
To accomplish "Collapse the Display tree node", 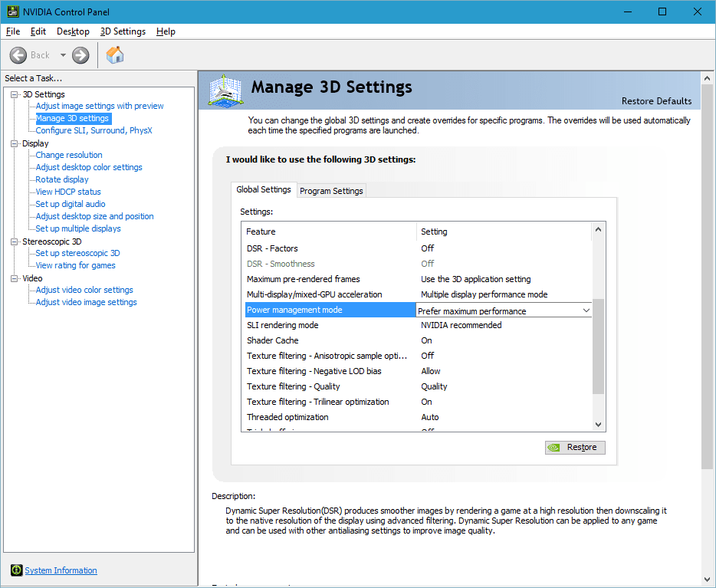I will [x=15, y=143].
